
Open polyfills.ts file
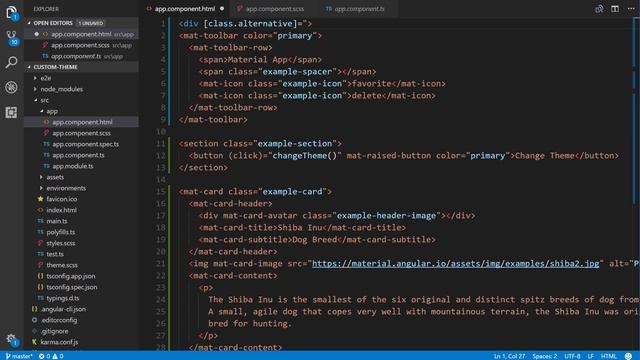(81, 232)
